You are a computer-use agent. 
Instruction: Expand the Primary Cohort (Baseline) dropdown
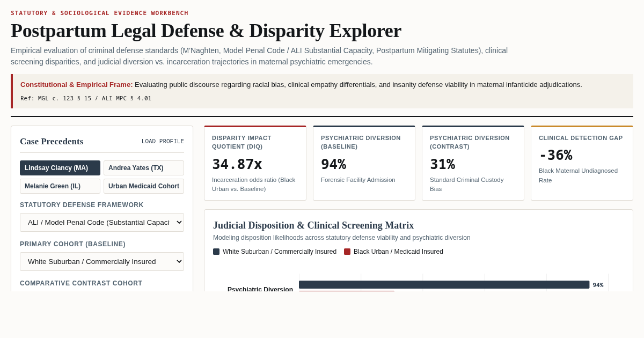102,261
